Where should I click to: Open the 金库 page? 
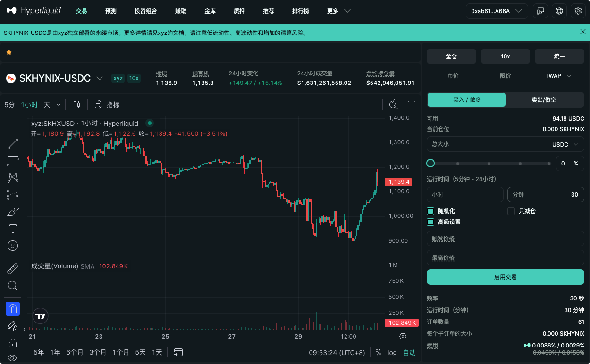pos(210,11)
